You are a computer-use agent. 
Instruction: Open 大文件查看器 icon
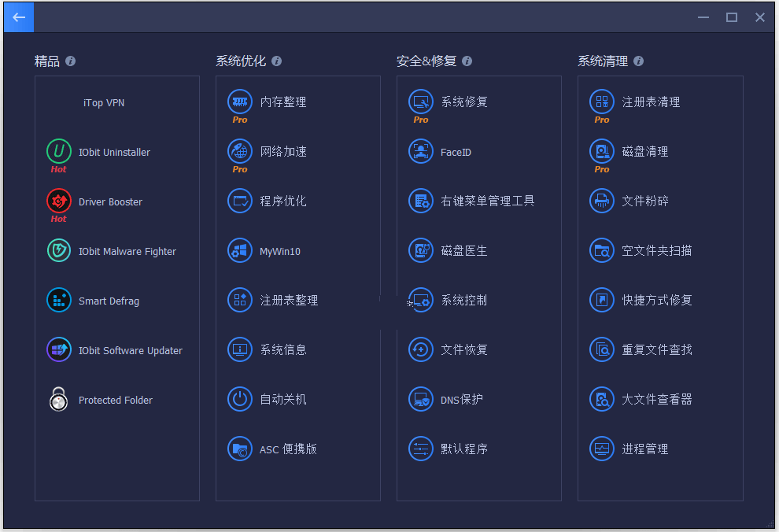602,399
